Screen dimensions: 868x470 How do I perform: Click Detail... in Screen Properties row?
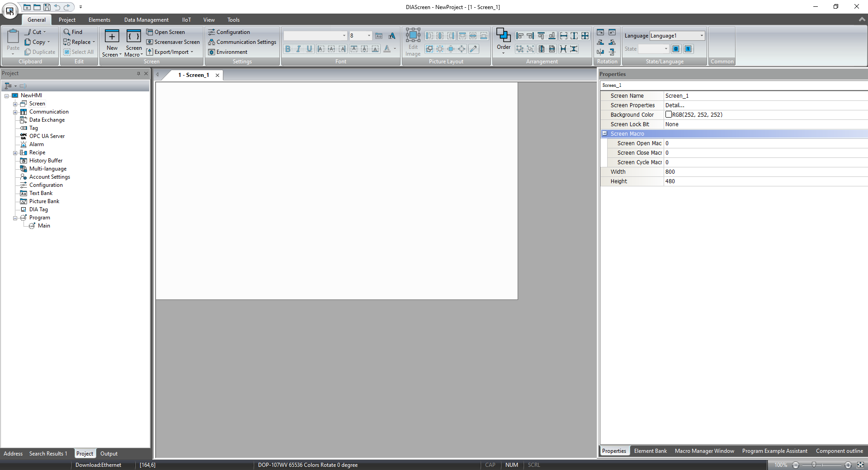[675, 105]
